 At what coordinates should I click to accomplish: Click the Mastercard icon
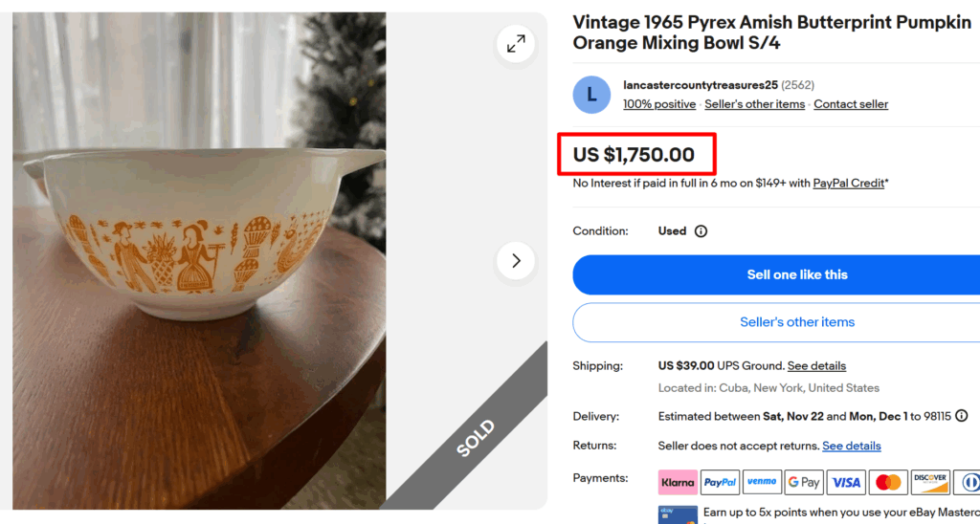(888, 482)
